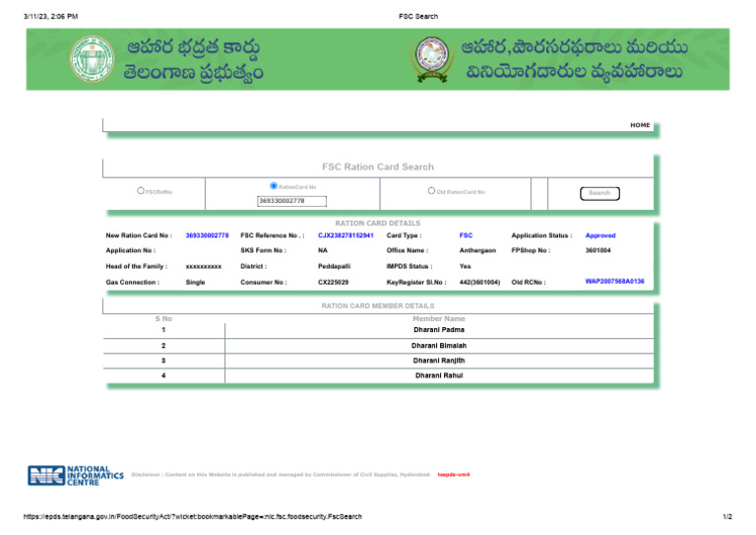
Task: Click the ration card number input field
Action: (x=291, y=201)
